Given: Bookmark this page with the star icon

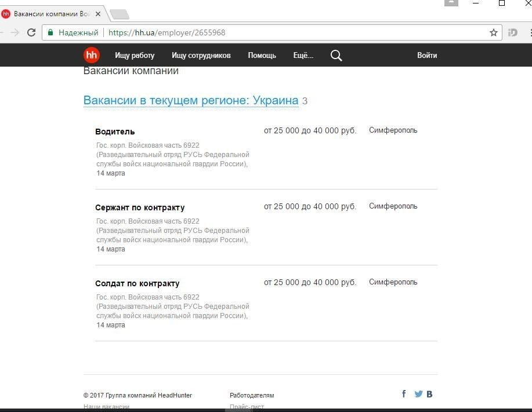Looking at the screenshot, I should [494, 32].
